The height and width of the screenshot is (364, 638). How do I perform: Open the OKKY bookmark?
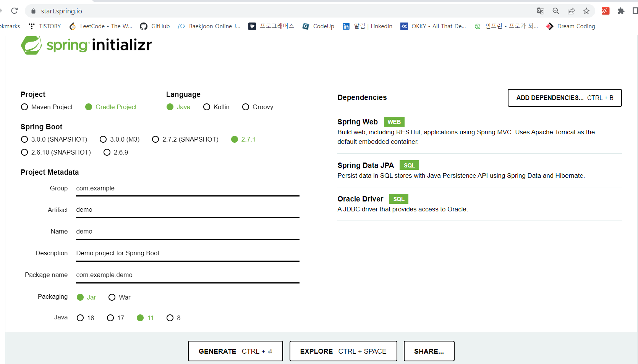[433, 26]
